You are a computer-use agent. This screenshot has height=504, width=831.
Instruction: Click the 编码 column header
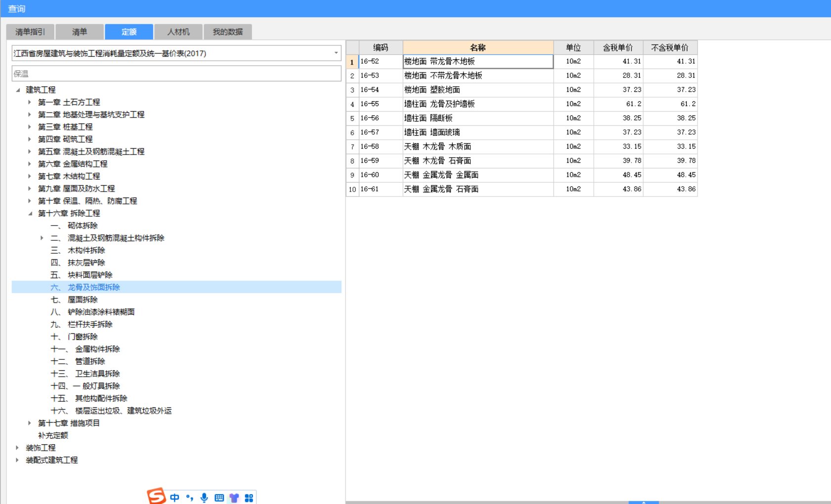[380, 47]
